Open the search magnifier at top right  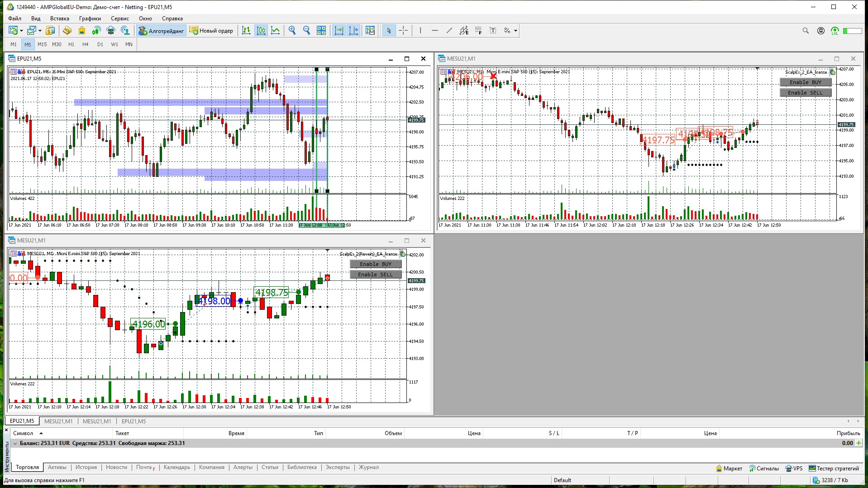coord(806,31)
